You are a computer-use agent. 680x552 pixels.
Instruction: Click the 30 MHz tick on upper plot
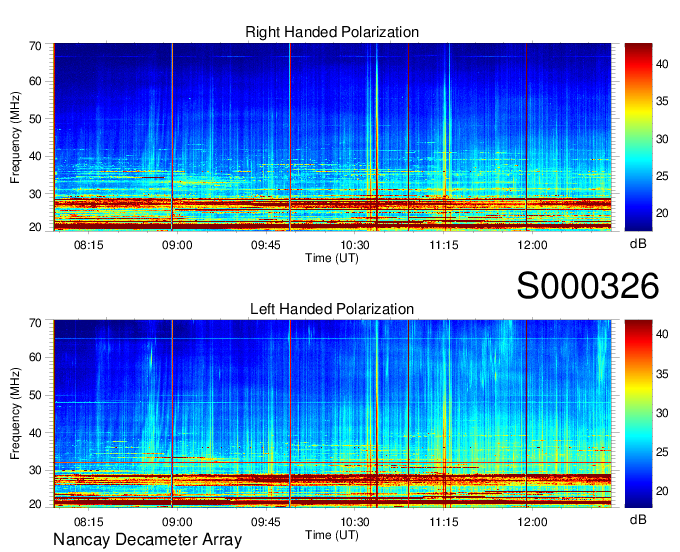35,194
